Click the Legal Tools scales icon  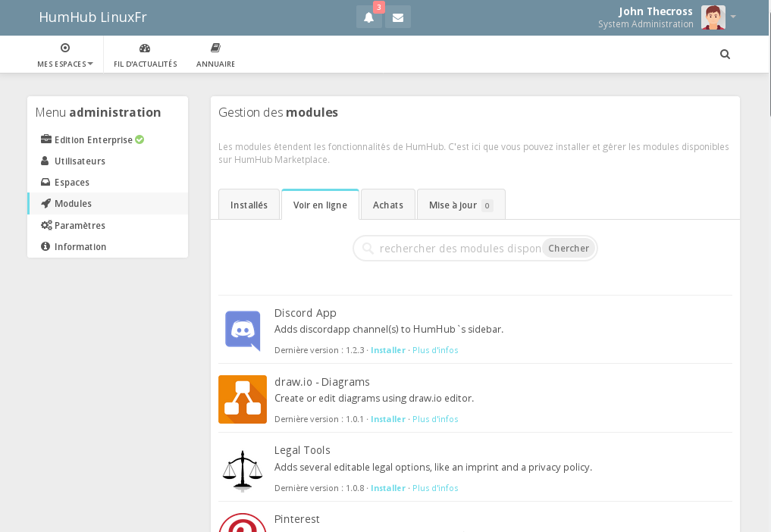pyautogui.click(x=243, y=469)
